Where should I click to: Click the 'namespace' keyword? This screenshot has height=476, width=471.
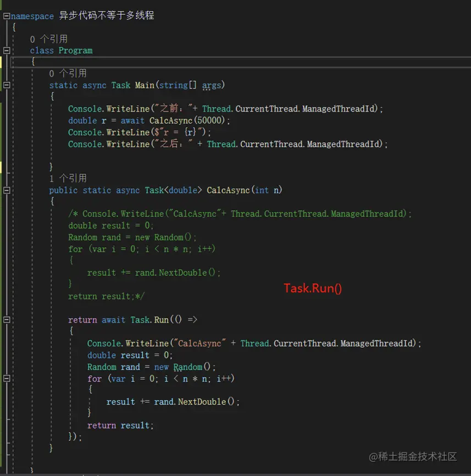[32, 16]
